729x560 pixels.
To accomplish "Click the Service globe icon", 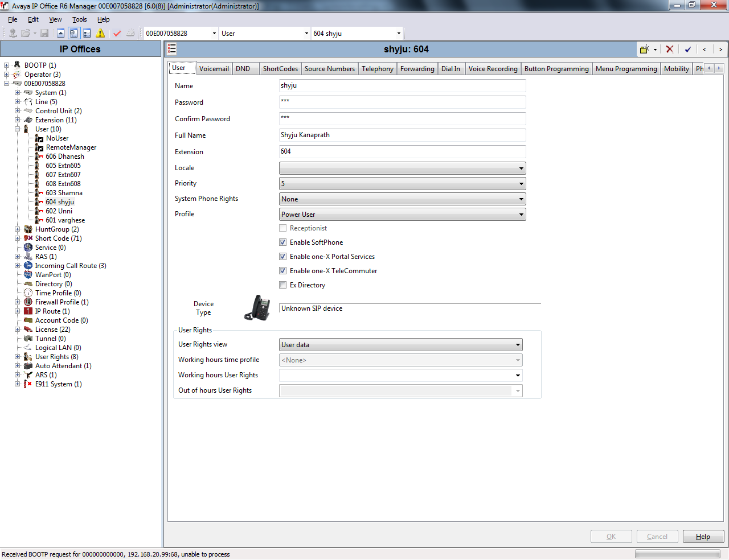I will point(28,248).
